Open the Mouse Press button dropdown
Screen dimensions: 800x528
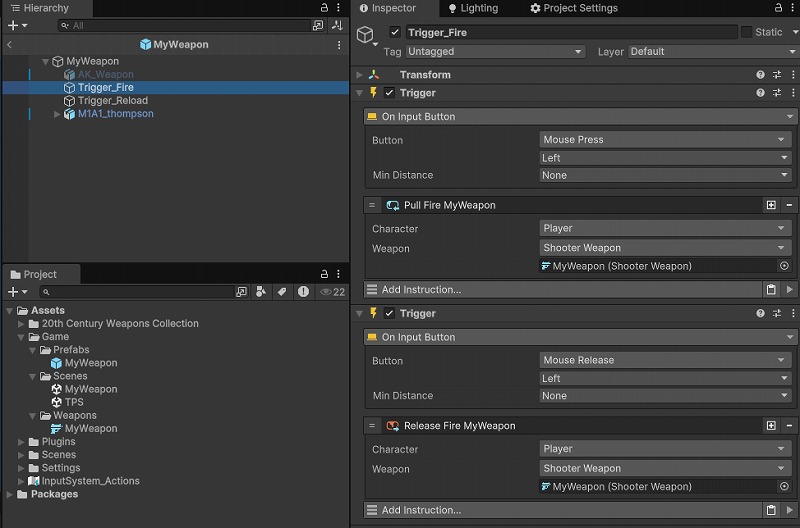coord(665,140)
